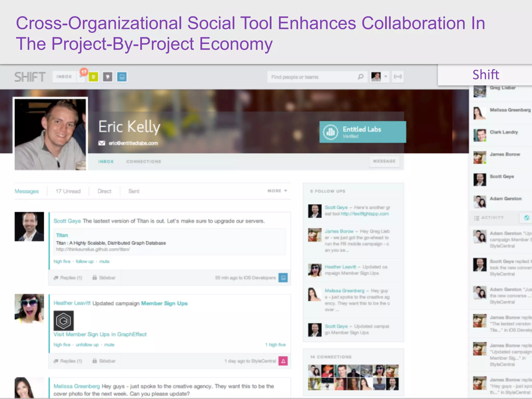Open Scott Geye replied activity entry
Screen dimensions: 532x399
(x=501, y=268)
